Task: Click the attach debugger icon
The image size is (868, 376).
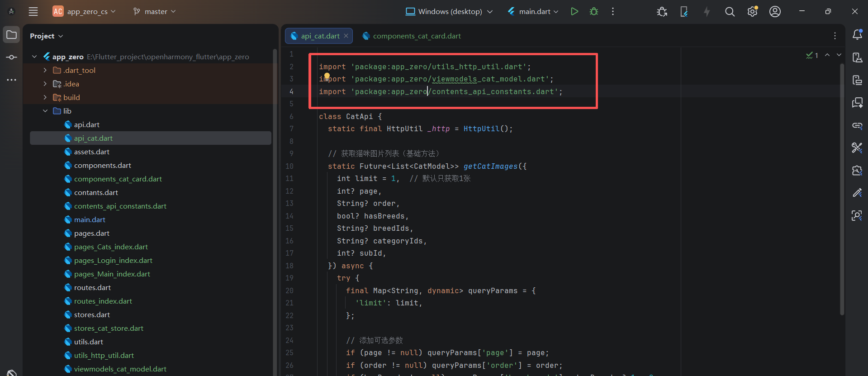Action: (662, 12)
